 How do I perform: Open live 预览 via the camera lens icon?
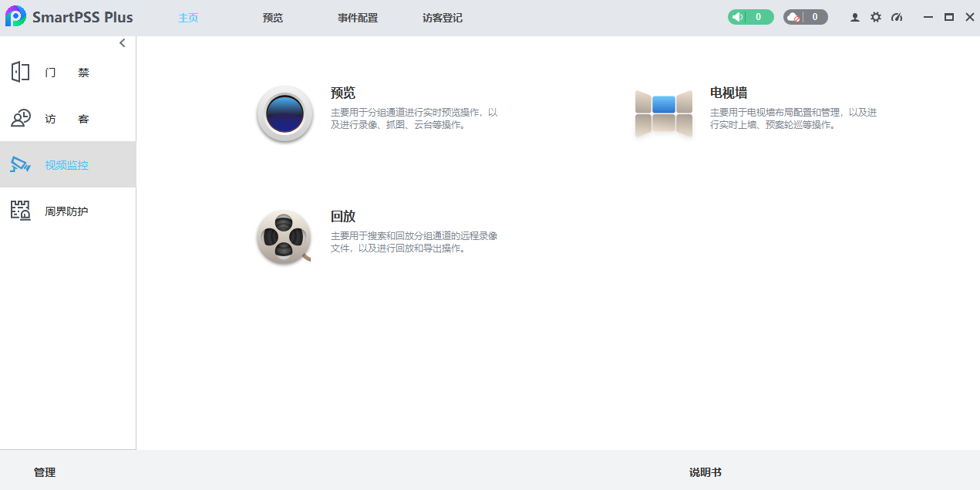click(x=284, y=113)
